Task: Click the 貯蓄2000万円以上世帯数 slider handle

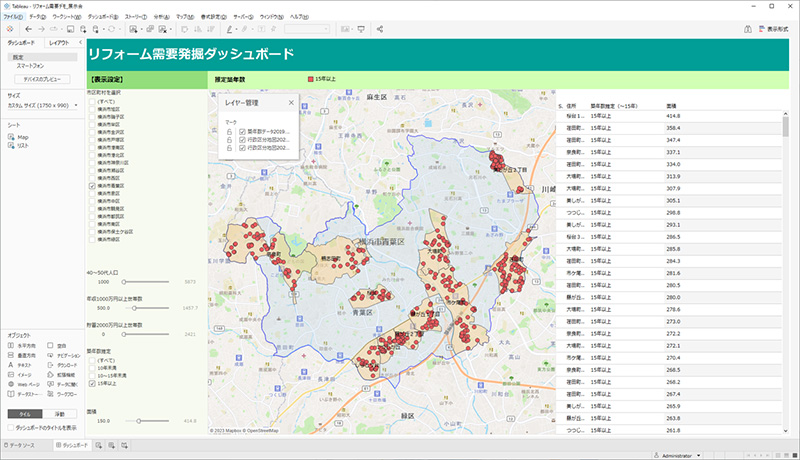Action: 124,334
